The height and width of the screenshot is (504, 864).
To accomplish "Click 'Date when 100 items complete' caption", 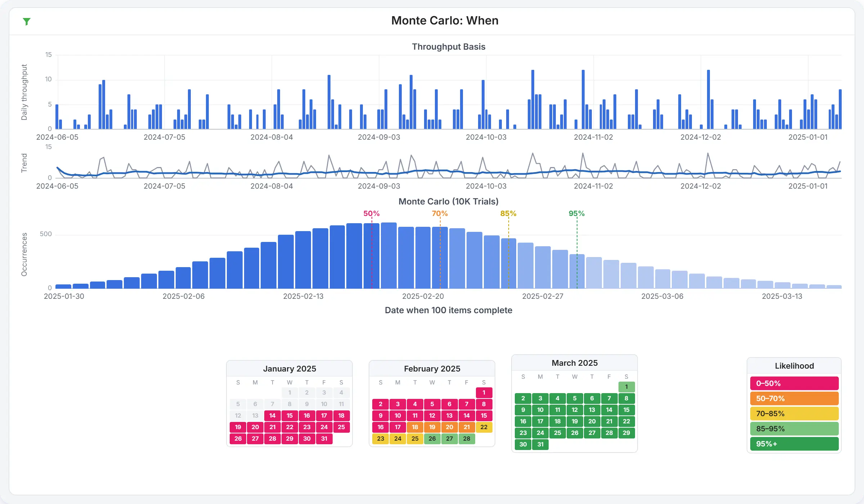I will click(x=449, y=310).
